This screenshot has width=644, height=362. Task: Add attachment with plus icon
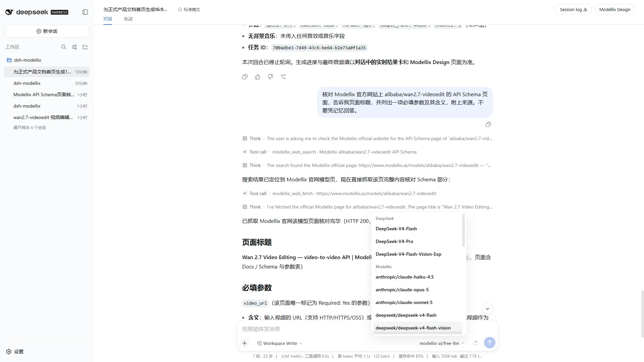click(245, 343)
